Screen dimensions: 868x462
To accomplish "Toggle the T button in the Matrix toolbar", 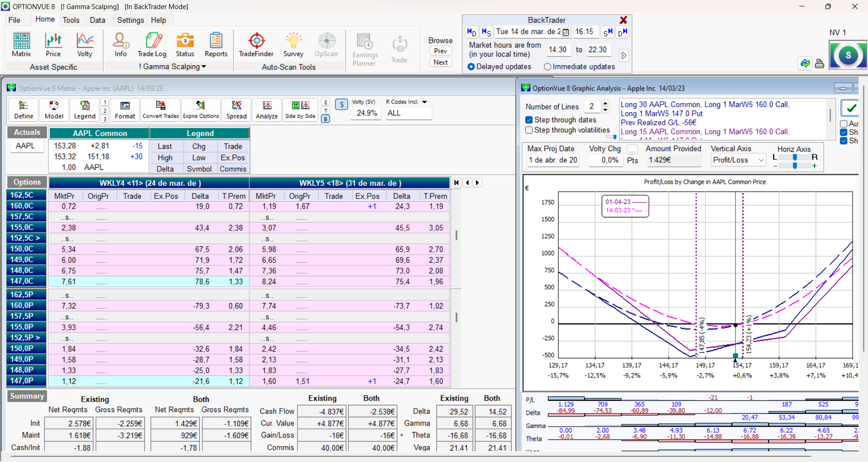I will click(x=326, y=111).
